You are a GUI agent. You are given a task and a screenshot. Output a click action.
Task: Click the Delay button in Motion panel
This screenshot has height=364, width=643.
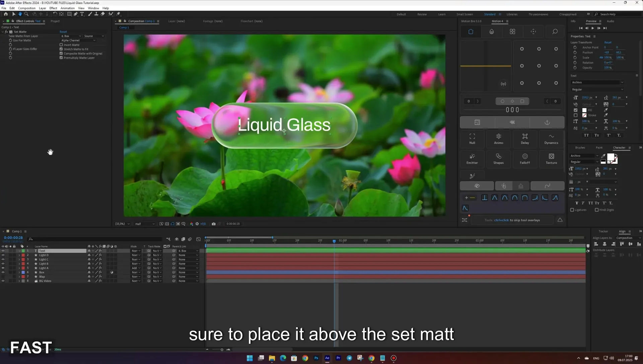pos(525,139)
